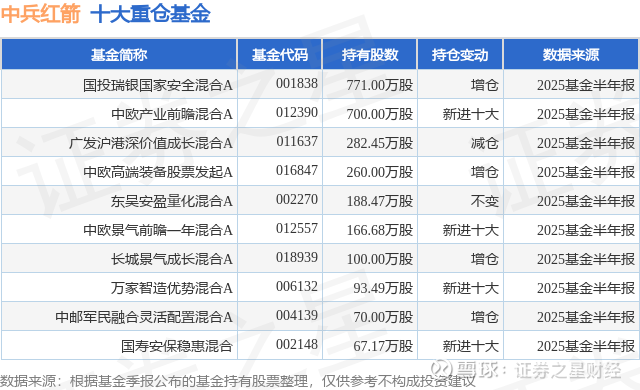The width and height of the screenshot is (640, 390).
Task: Select fund 广发沪港深价值成长混合A
Action: click(x=151, y=143)
